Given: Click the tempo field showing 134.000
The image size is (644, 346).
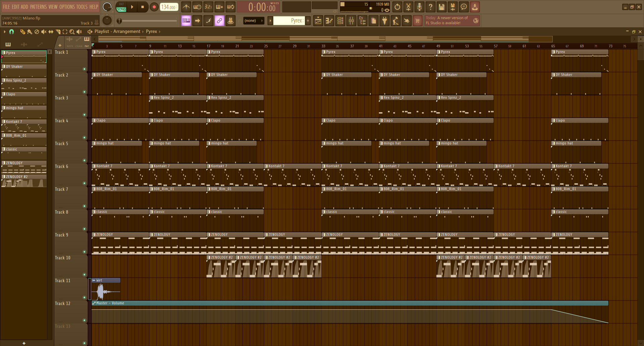Looking at the screenshot, I should 169,7.
